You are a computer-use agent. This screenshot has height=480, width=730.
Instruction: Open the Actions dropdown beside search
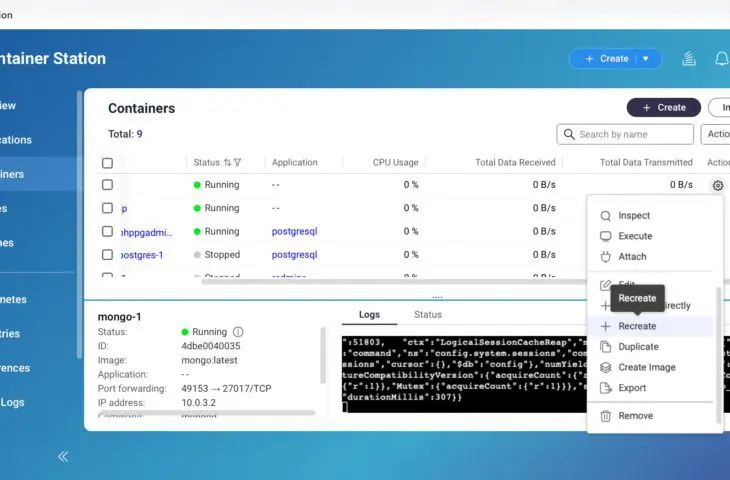pyautogui.click(x=716, y=134)
